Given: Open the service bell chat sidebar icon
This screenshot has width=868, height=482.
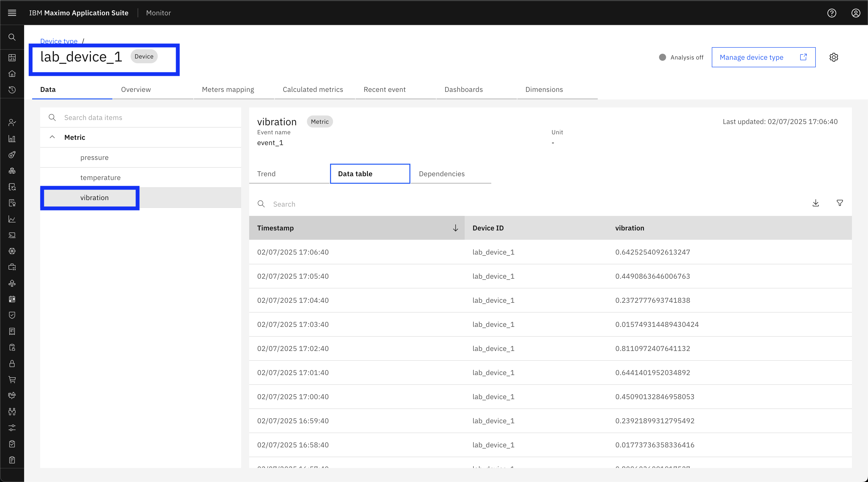Looking at the screenshot, I should click(x=12, y=395).
